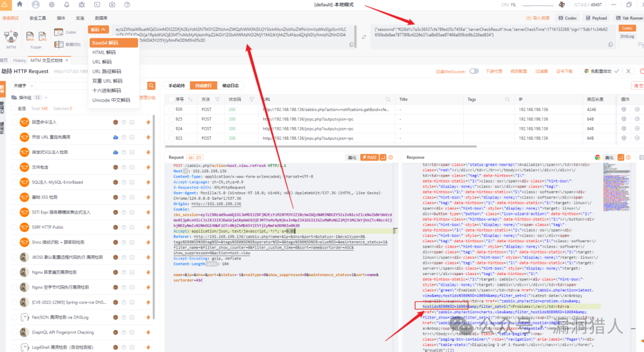This screenshot has width=644, height=352.
Task: Open the 状态码 column filter
Action: pyautogui.click(x=252, y=100)
